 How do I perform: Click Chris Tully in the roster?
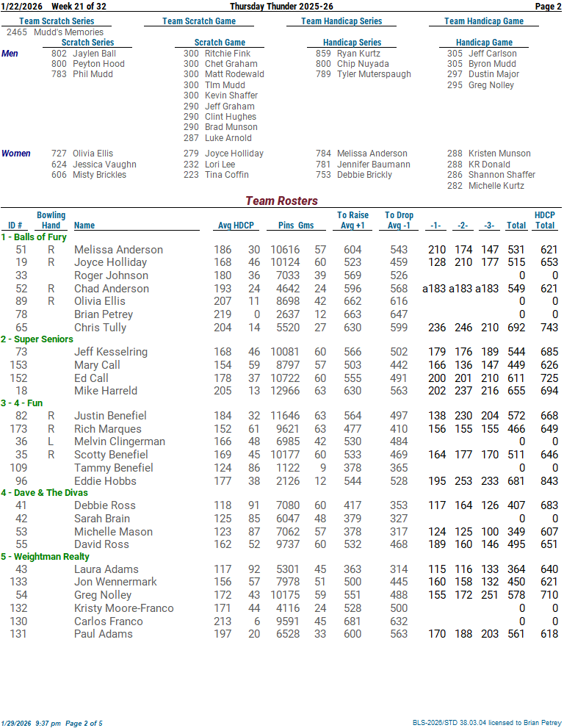[x=100, y=328]
